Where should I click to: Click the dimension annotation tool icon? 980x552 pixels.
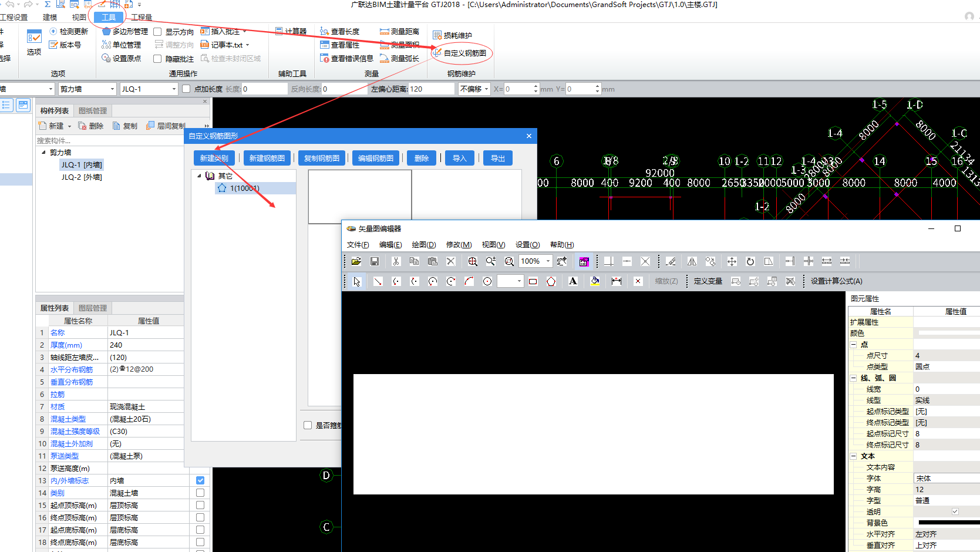(x=617, y=281)
